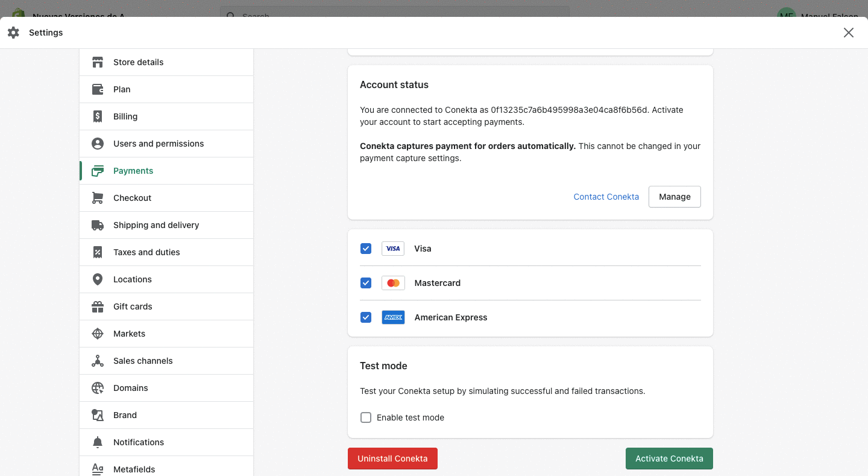Tick the Enable test mode checkbox
This screenshot has height=476, width=868.
point(366,417)
